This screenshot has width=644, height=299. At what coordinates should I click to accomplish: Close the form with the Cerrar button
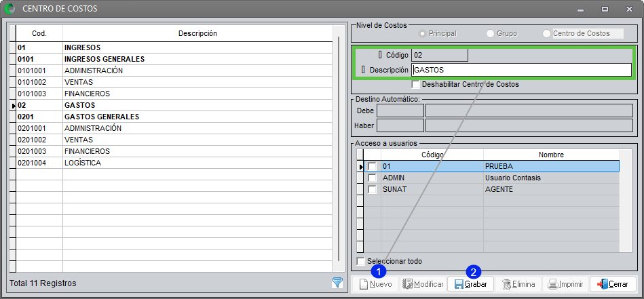pyautogui.click(x=613, y=284)
